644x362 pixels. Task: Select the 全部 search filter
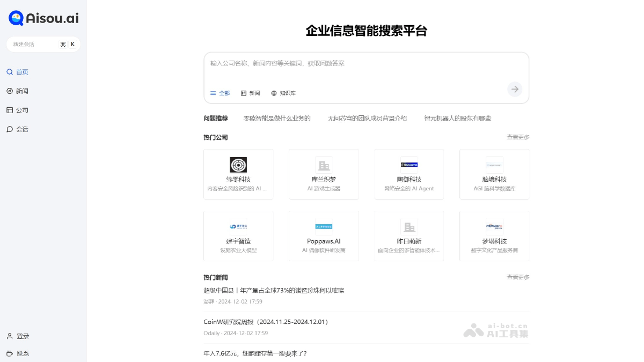pyautogui.click(x=220, y=93)
